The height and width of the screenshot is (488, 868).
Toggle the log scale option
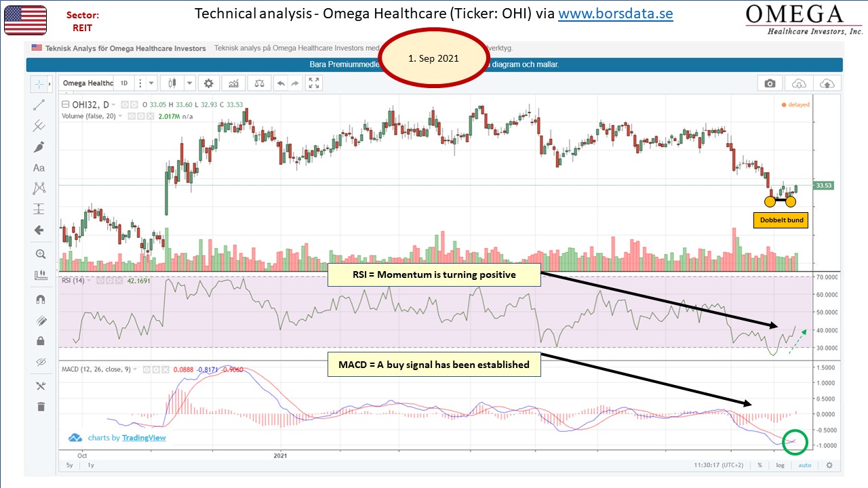(781, 466)
